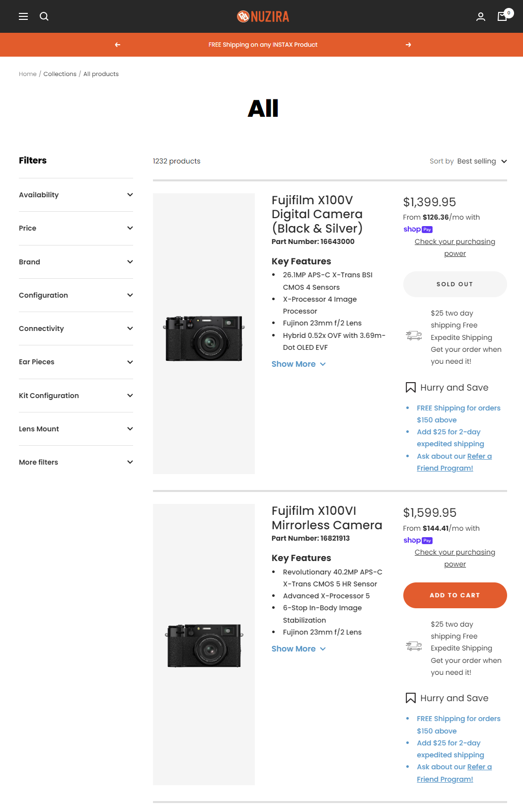Expand the Ear Pieces filter
The image size is (523, 812).
76,362
